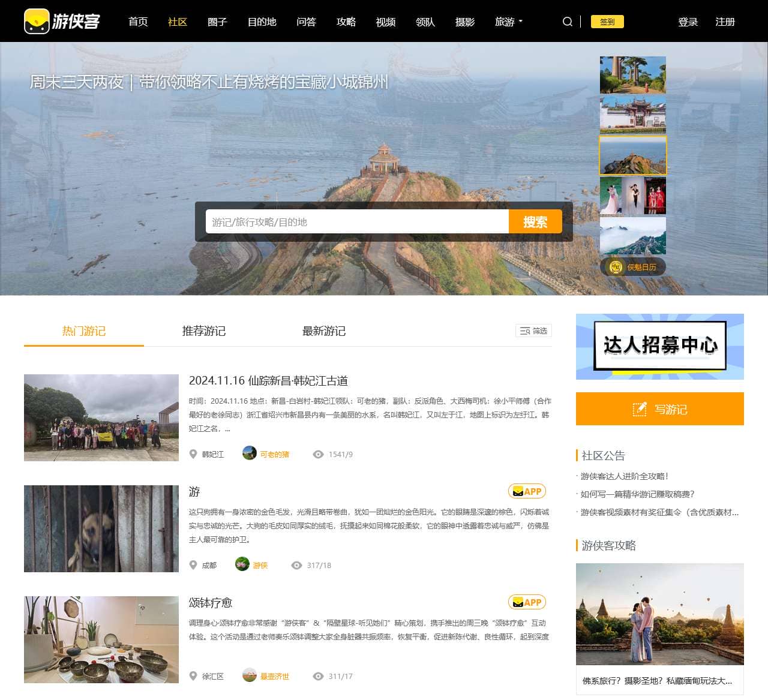Image resolution: width=768 pixels, height=700 pixels.
Task: Click the views eye icon showing 1541/9
Action: pyautogui.click(x=319, y=454)
